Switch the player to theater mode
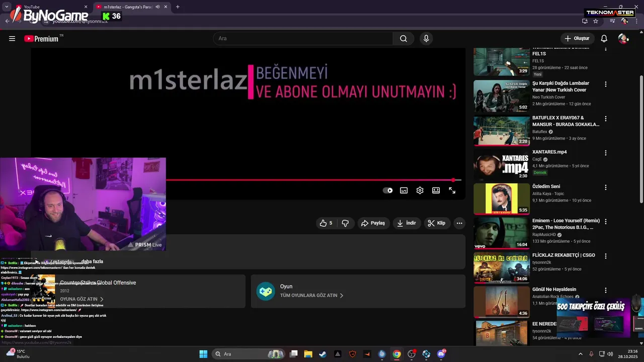The image size is (644, 362). [x=436, y=191]
